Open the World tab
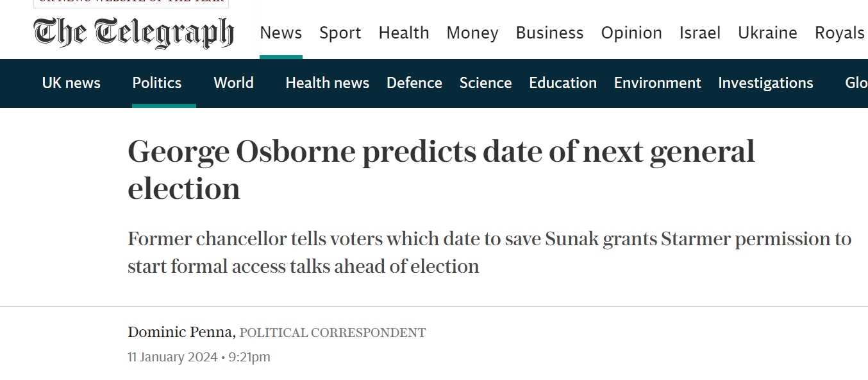The height and width of the screenshot is (380, 868). (233, 83)
